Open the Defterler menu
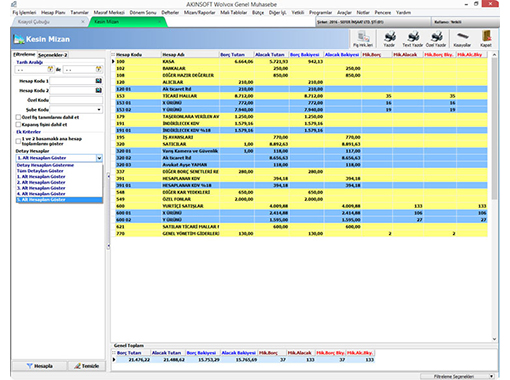This screenshot has height=380, width=510. 170,13
